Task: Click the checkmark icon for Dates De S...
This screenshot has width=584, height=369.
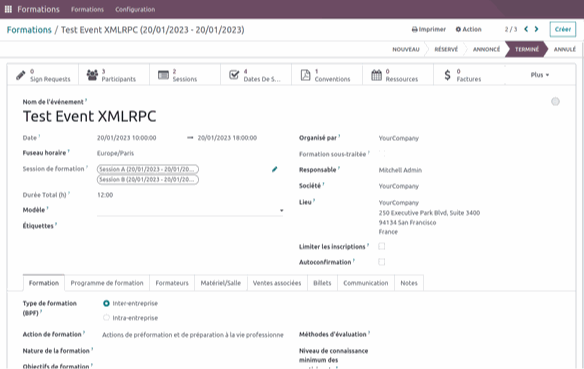Action: [x=234, y=75]
